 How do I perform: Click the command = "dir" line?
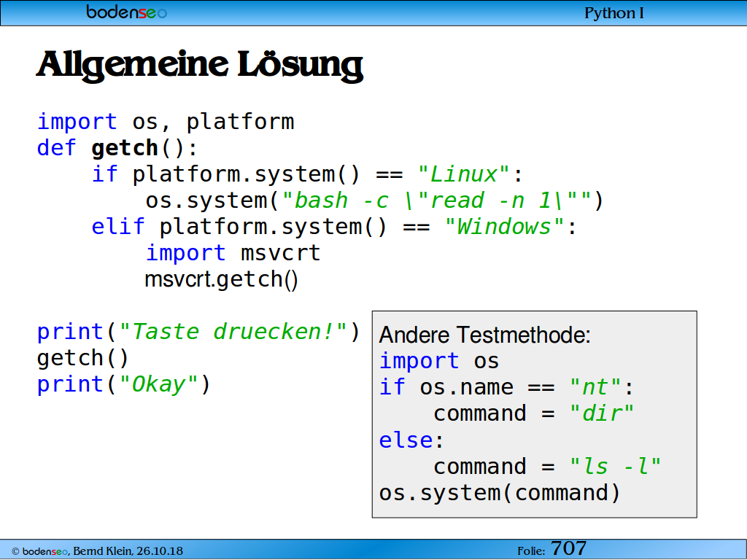coord(533,413)
